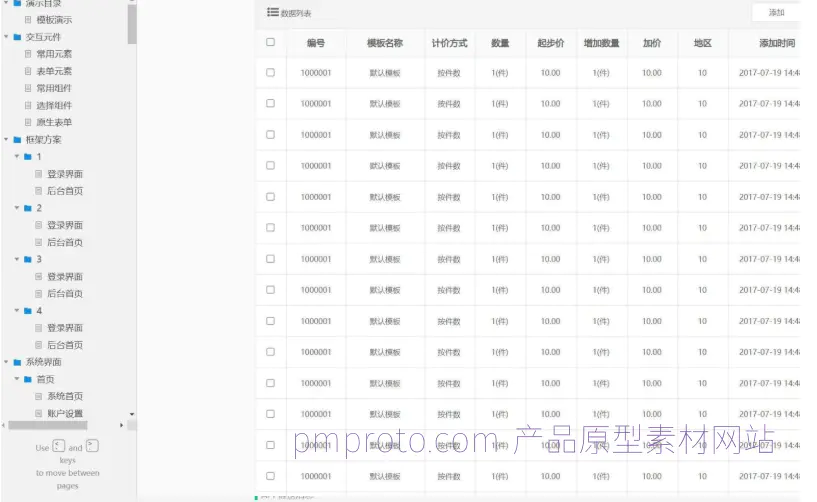
Task: Click the 框架方案 folder icon
Action: pos(17,140)
